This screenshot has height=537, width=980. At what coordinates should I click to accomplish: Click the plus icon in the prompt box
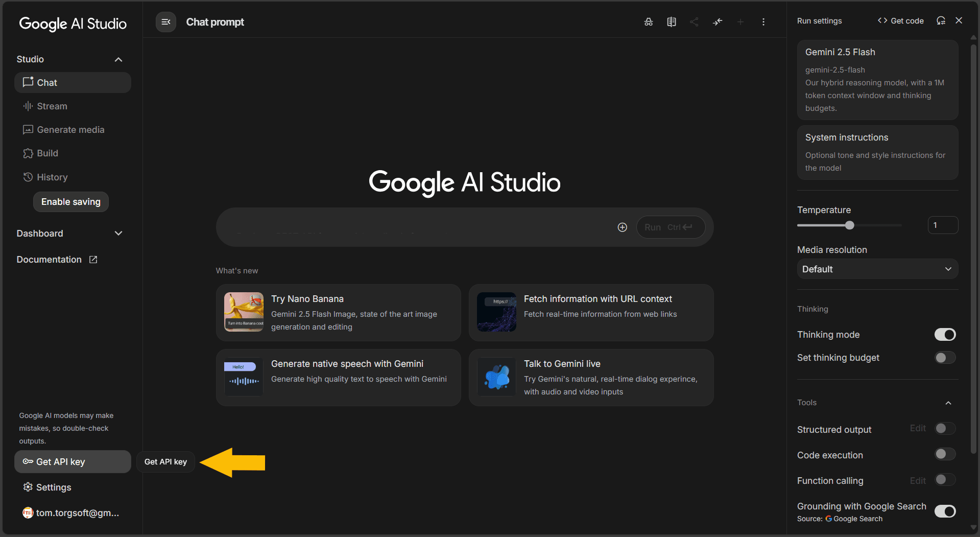point(622,227)
